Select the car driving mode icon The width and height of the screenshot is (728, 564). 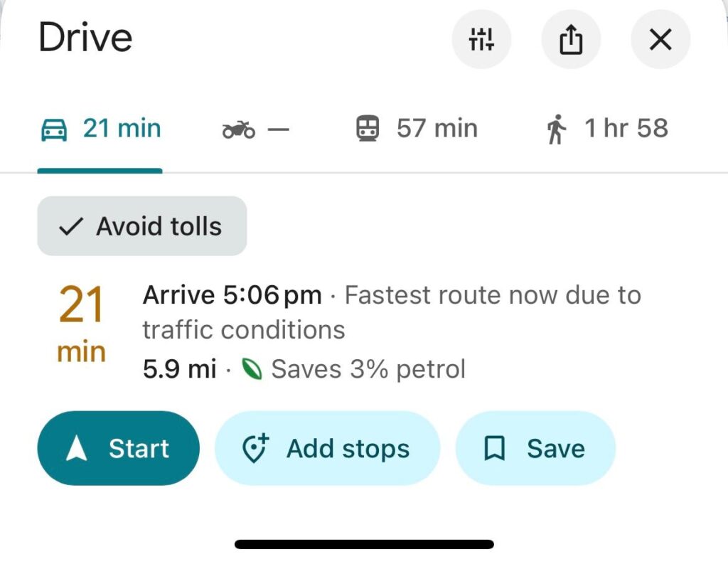(x=54, y=129)
